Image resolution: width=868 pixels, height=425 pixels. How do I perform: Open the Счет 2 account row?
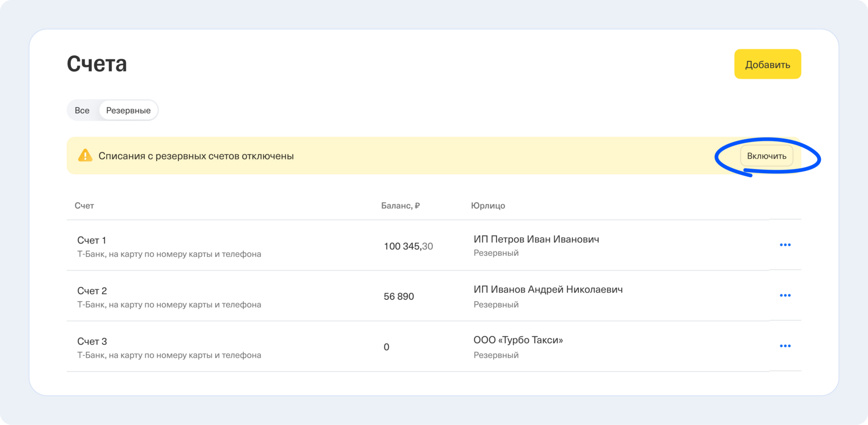point(92,291)
